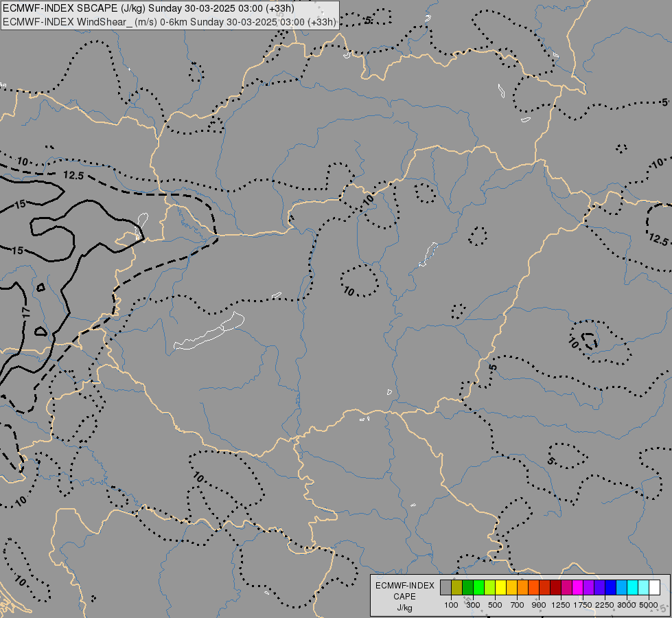Click the SBCAPE title line
The width and height of the screenshot is (672, 618).
point(148,8)
